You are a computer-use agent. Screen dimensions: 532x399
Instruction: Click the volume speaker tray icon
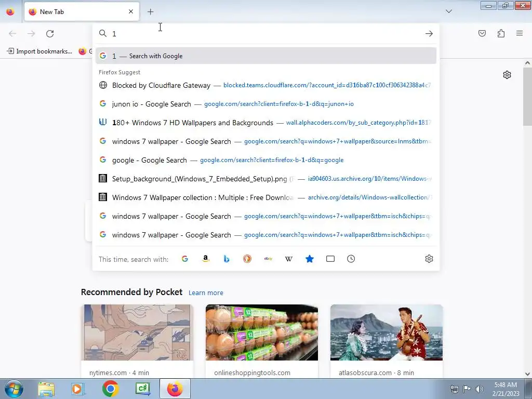480,389
